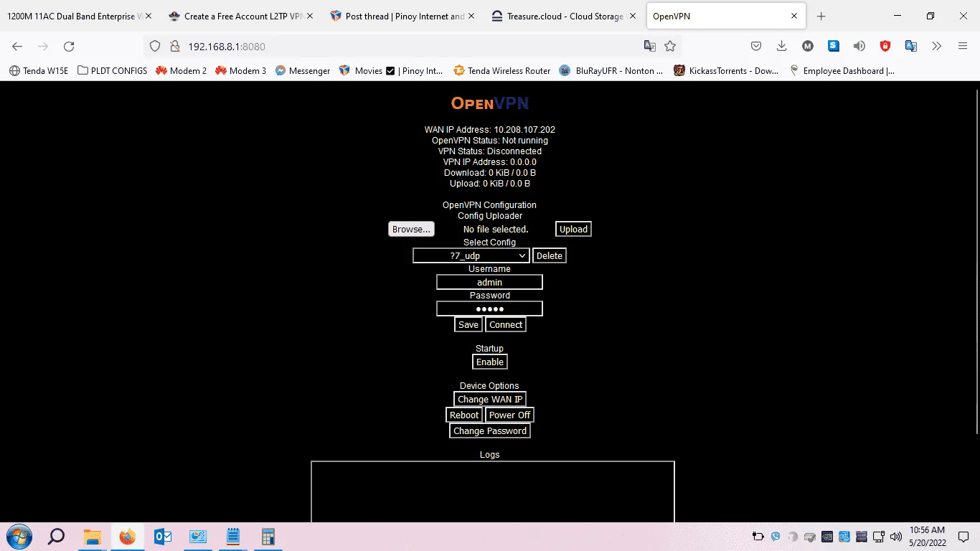Click into the Password field
This screenshot has height=551, width=980.
489,309
